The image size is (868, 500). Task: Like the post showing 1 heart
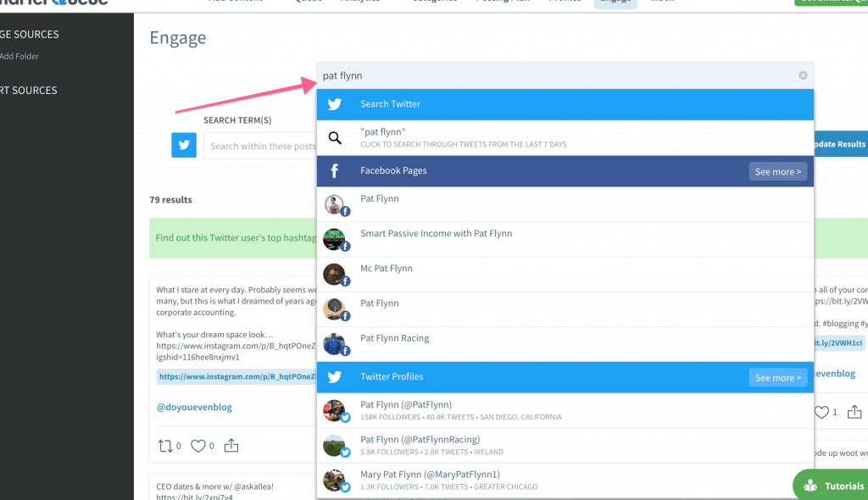[x=821, y=412]
